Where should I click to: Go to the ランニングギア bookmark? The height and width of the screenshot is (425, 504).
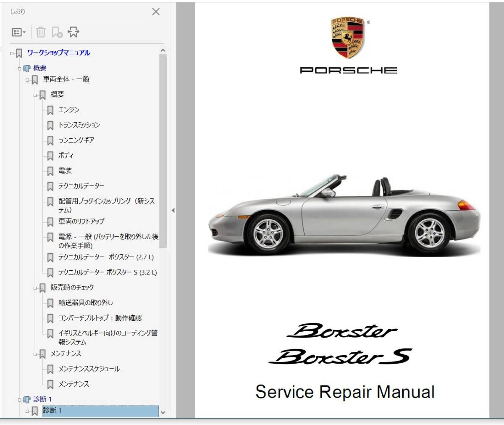pos(76,140)
